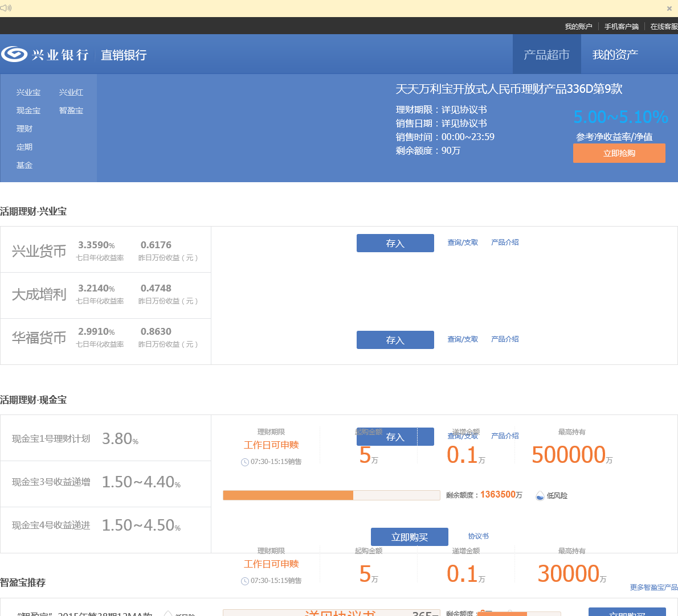This screenshot has height=616, width=678.
Task: Click 存入 button in 现金宝 section
Action: pos(395,437)
